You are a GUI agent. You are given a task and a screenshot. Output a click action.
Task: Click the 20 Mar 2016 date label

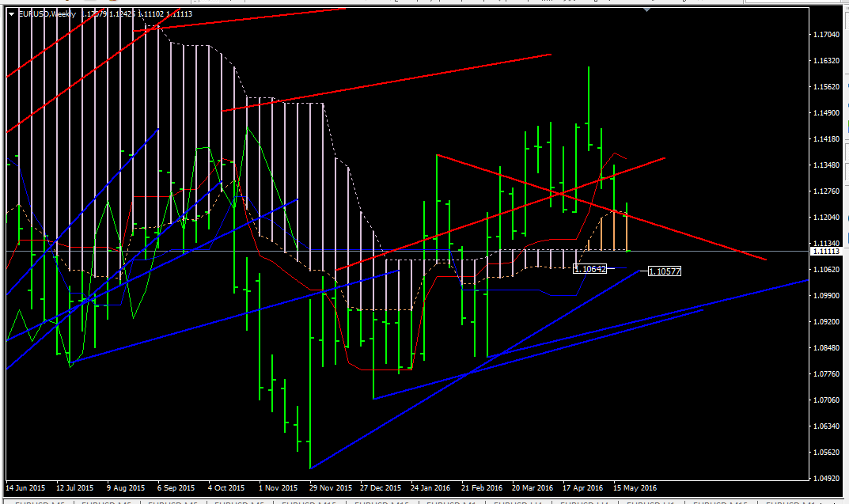pos(533,487)
